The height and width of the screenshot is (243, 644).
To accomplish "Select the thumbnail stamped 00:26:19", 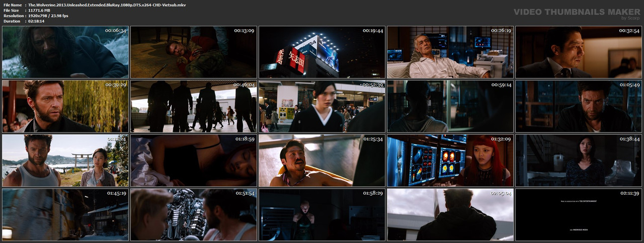I will coord(450,52).
